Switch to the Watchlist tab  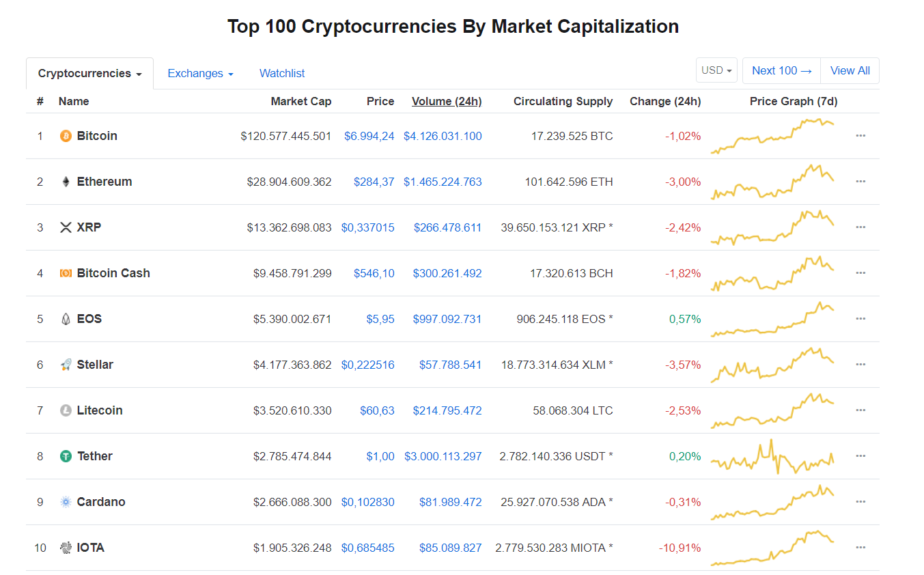[282, 73]
